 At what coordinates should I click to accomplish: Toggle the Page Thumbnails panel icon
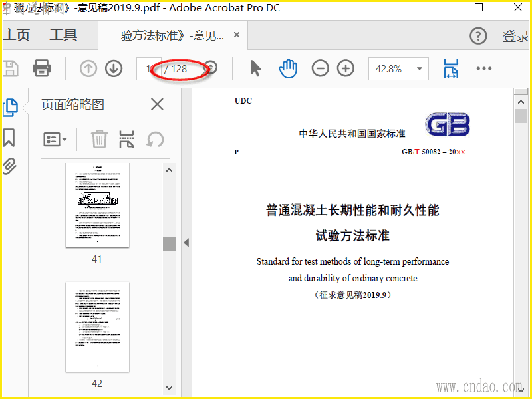[10, 108]
